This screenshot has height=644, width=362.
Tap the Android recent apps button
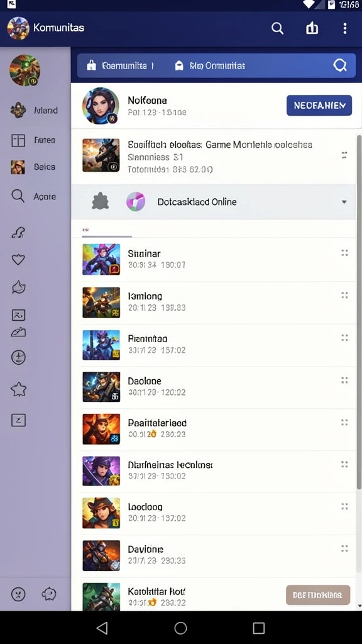(258, 628)
